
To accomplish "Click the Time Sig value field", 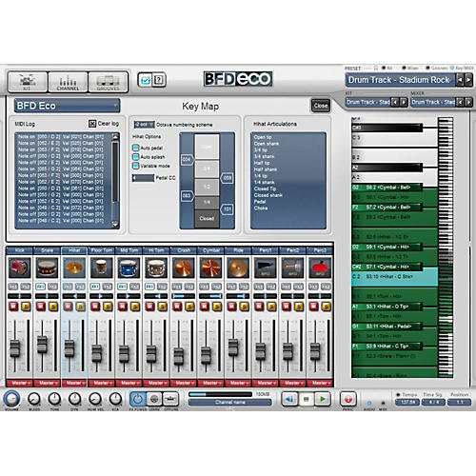I will (433, 402).
